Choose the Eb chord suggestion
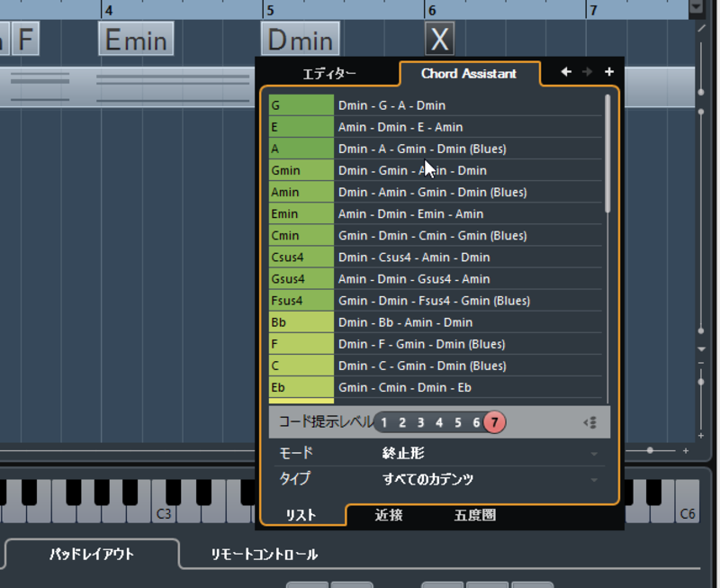720x588 pixels. pyautogui.click(x=301, y=387)
